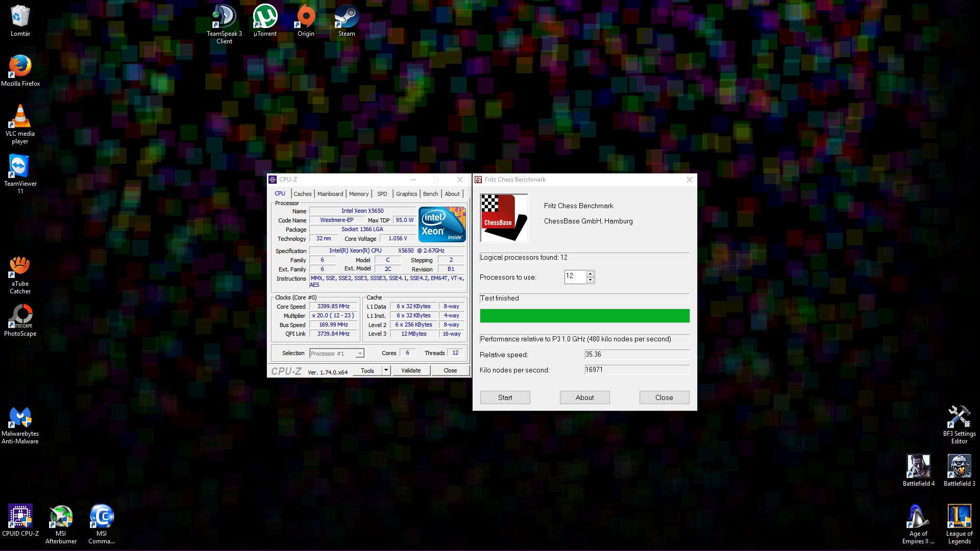This screenshot has height=551, width=980.
Task: Open the Steam desktop shortcut
Action: click(347, 21)
